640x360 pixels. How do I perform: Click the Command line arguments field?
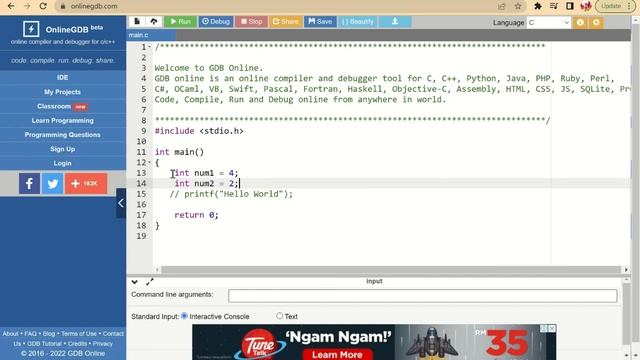422,296
